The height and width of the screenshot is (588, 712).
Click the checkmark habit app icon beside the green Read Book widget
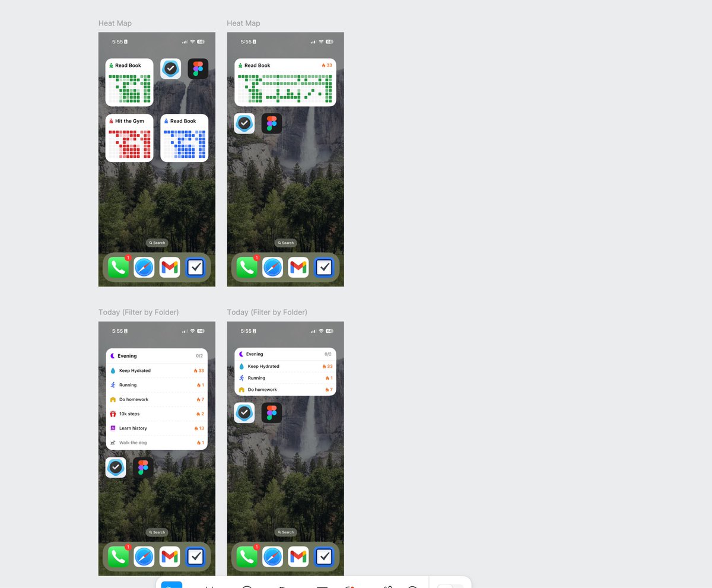tap(171, 69)
